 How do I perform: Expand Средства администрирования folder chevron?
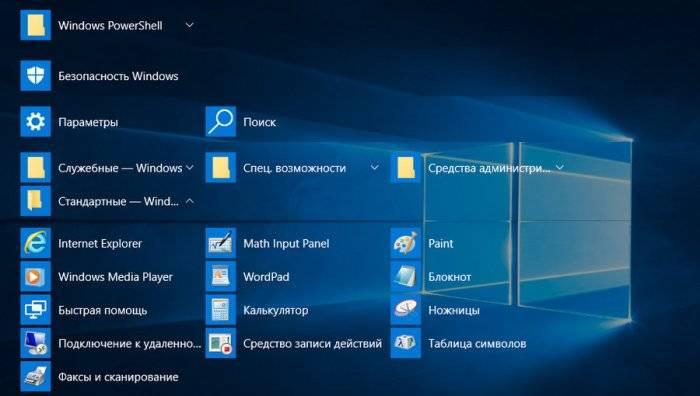tap(560, 168)
